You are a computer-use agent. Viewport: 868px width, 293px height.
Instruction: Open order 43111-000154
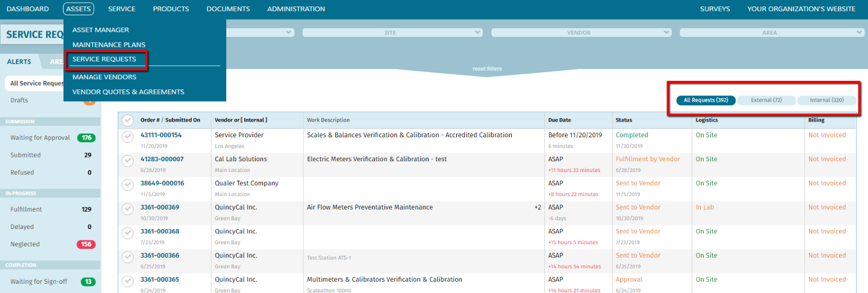point(161,135)
